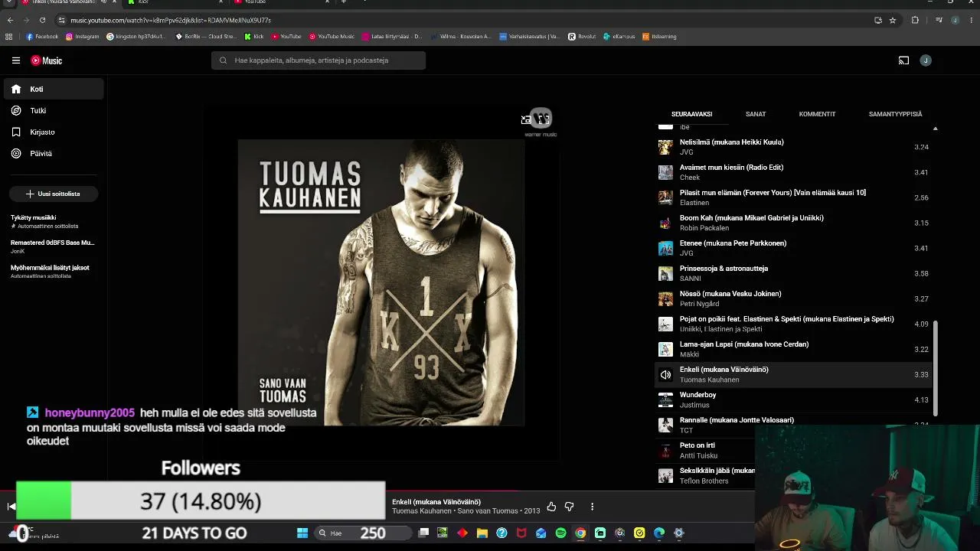Image resolution: width=980 pixels, height=551 pixels.
Task: Create a new playlist with Uusi soittolista
Action: [x=54, y=194]
